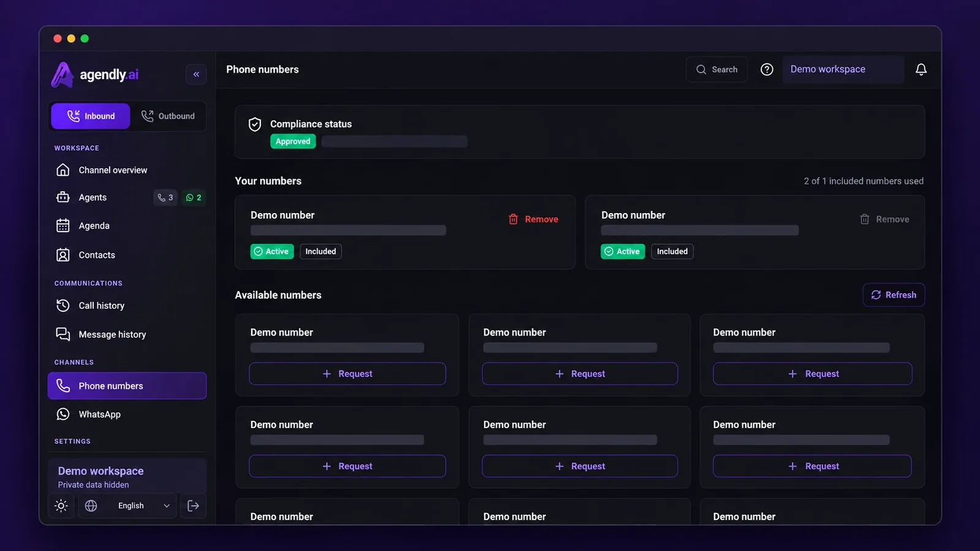Request second-row left Demo number
This screenshot has width=980, height=551.
[x=347, y=467]
